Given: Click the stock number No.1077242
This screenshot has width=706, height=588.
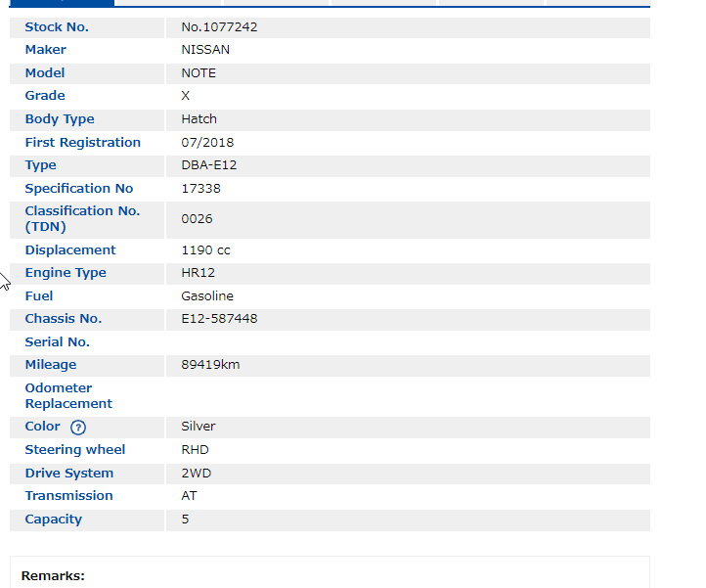Looking at the screenshot, I should click(219, 27).
